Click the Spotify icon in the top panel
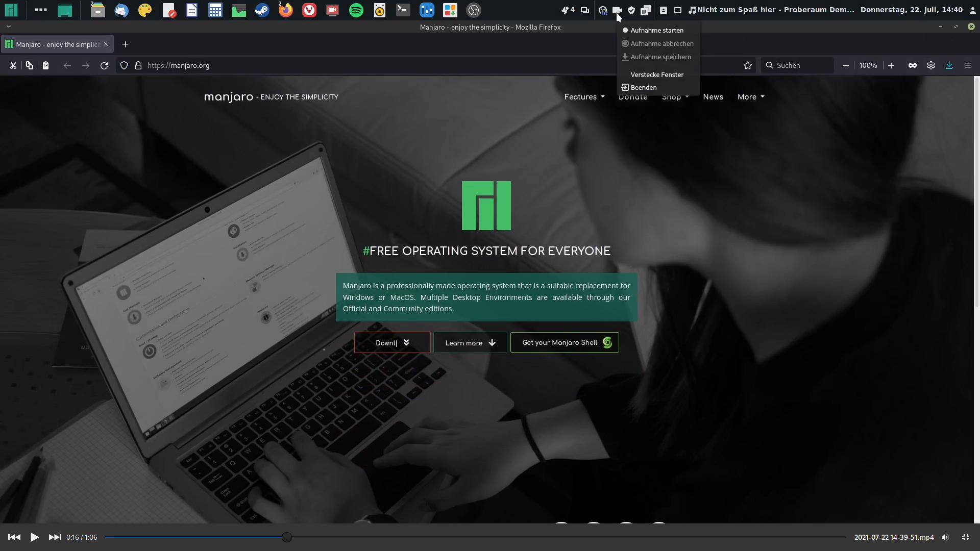The height and width of the screenshot is (551, 980). (x=356, y=10)
